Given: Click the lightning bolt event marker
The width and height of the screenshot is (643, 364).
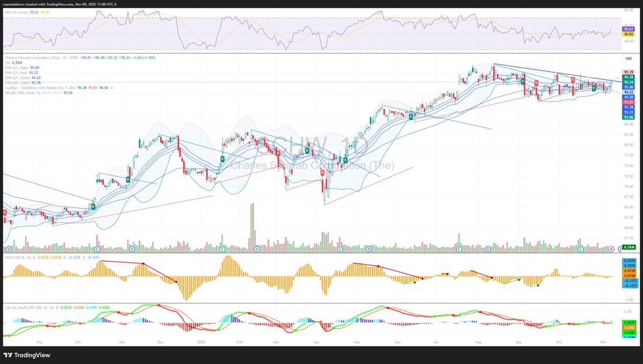Looking at the screenshot, I should click(612, 249).
